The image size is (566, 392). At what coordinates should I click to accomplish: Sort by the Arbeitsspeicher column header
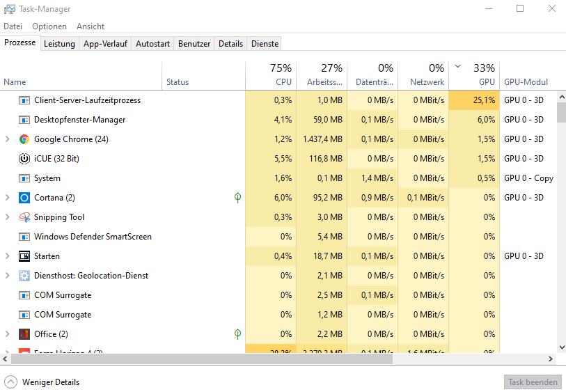(x=322, y=75)
